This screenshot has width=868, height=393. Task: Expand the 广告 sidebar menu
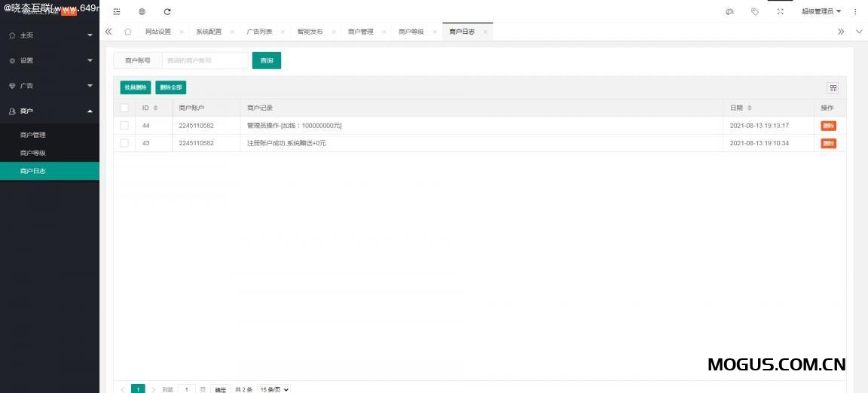(50, 86)
